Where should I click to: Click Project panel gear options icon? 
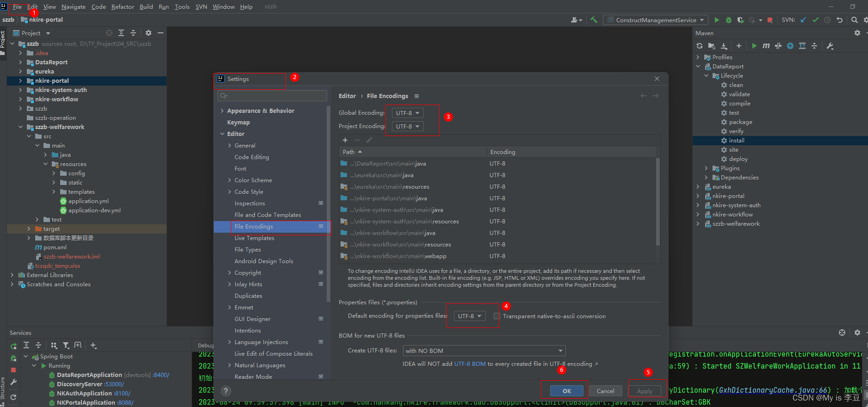149,33
